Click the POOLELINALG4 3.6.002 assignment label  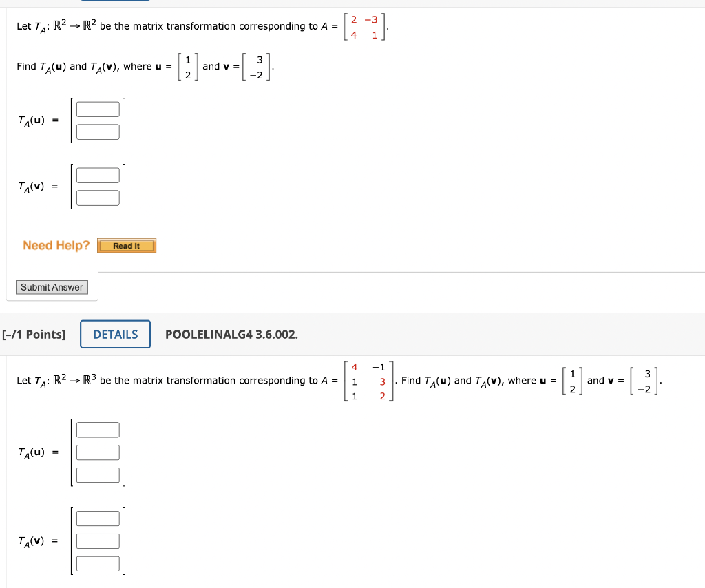(229, 334)
